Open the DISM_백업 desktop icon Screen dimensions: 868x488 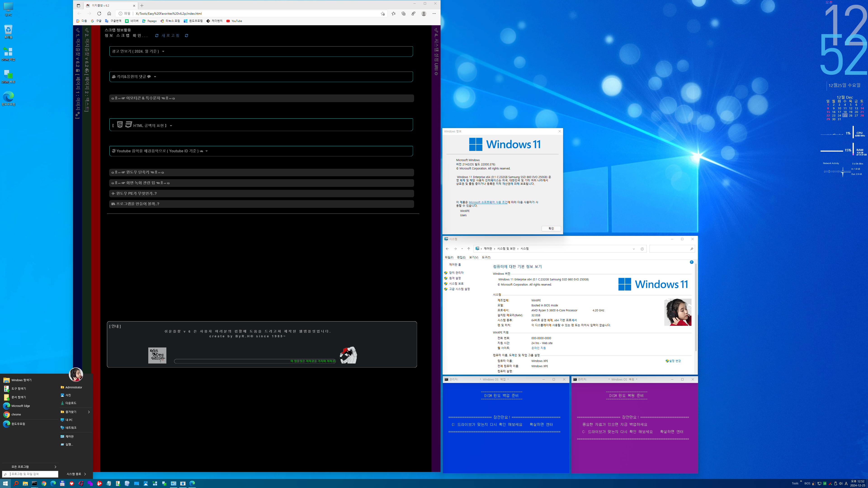pyautogui.click(x=8, y=54)
